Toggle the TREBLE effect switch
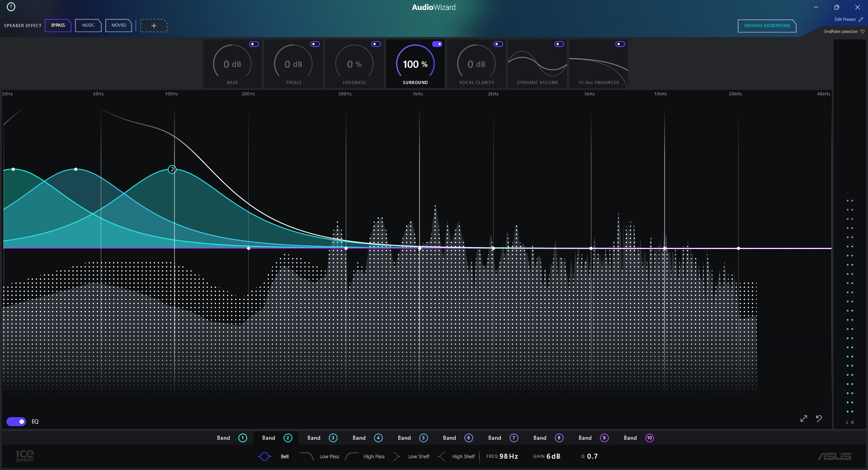The height and width of the screenshot is (470, 868). point(315,44)
